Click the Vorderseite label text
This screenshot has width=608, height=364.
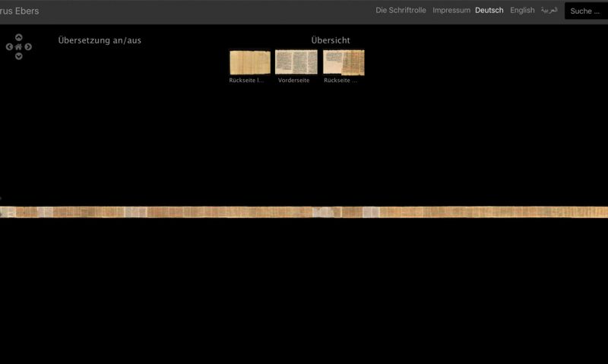point(293,81)
